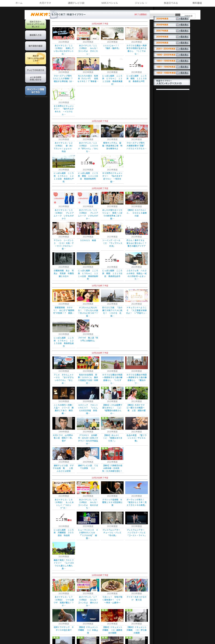This screenshot has height=644, width=215.
Task: Click テレビでの利用方法 sidebar button
Action: 35,70
